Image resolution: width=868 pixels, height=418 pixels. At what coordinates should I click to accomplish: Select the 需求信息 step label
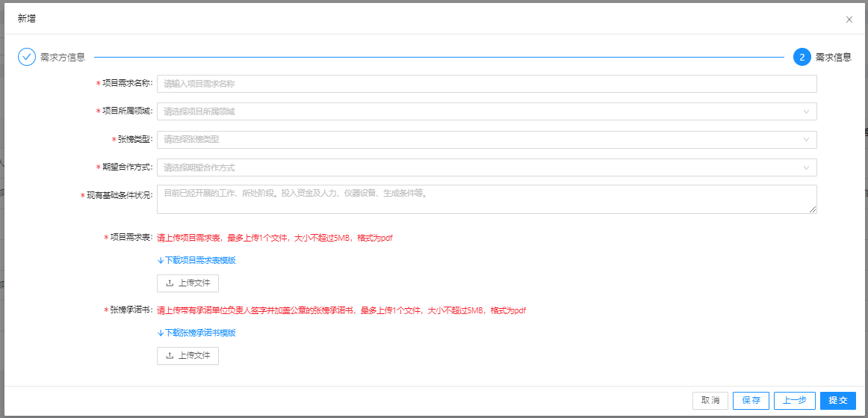(834, 57)
